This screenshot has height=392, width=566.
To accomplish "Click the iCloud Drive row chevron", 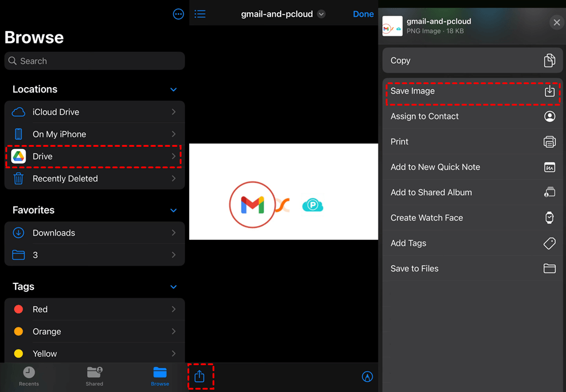I will pyautogui.click(x=174, y=112).
